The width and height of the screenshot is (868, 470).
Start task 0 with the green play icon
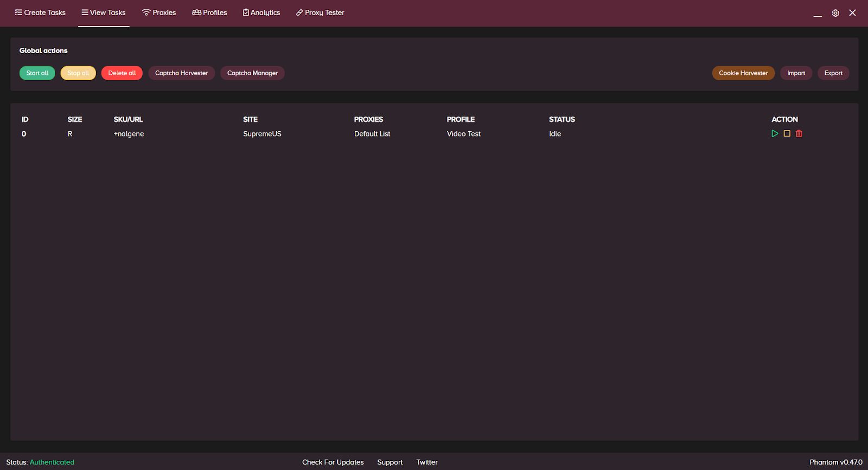(x=775, y=133)
